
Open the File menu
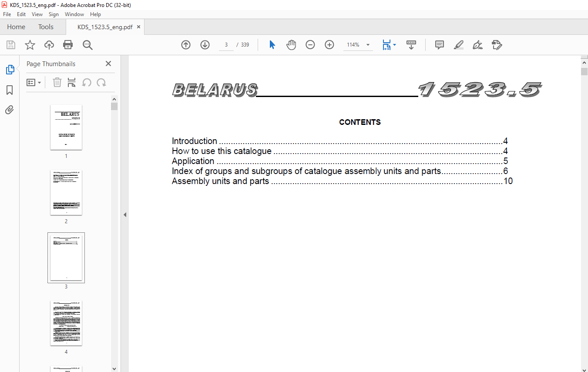(7, 14)
